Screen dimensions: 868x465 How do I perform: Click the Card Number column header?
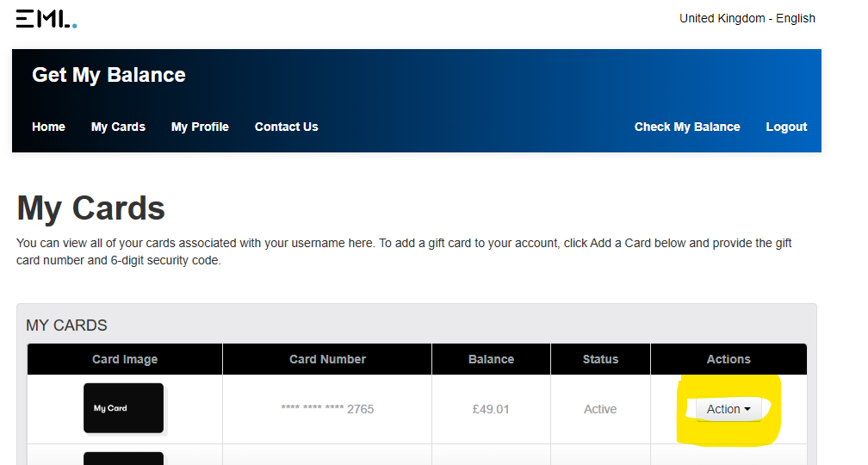point(327,359)
